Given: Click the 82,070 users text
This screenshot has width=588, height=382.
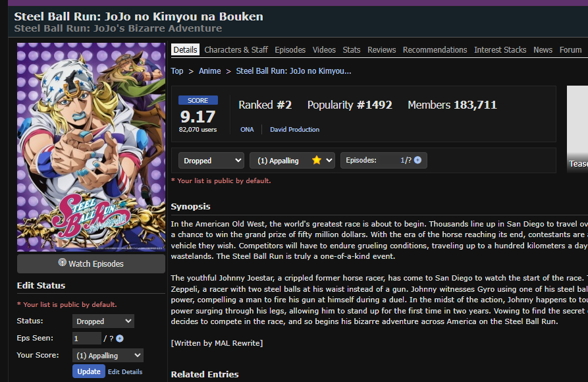Looking at the screenshot, I should tap(198, 130).
